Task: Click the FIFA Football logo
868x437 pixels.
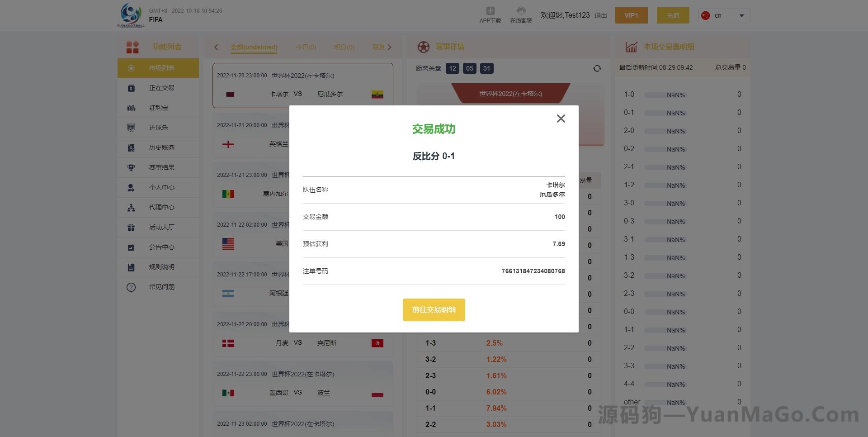Action: click(130, 14)
